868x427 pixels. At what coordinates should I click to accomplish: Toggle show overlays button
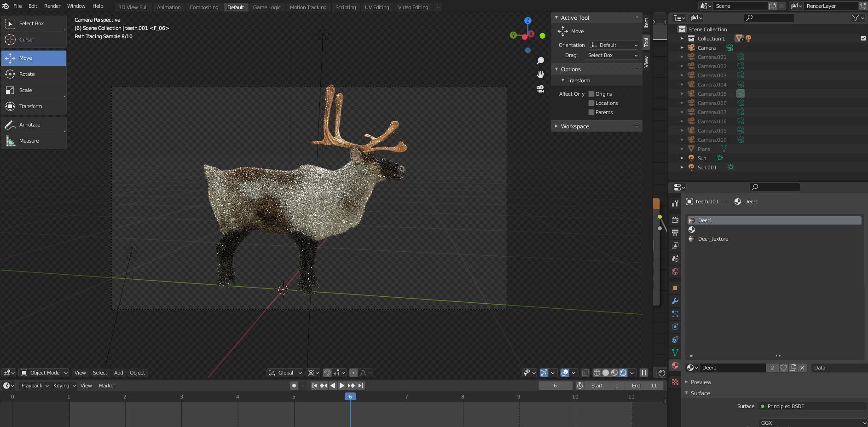(x=565, y=373)
